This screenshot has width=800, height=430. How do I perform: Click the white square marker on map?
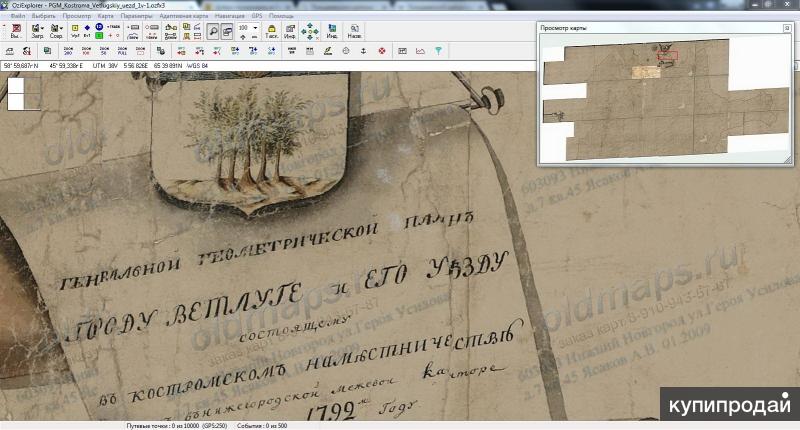[x=16, y=94]
